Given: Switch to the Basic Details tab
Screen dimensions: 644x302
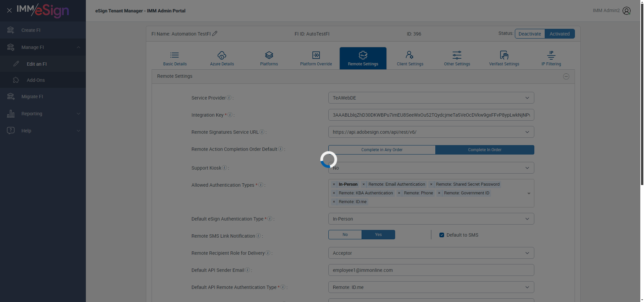Looking at the screenshot, I should point(175,58).
